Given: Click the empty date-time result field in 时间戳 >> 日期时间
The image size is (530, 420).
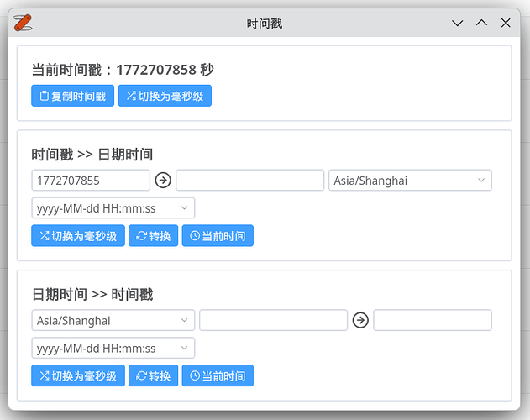Looking at the screenshot, I should (x=249, y=181).
